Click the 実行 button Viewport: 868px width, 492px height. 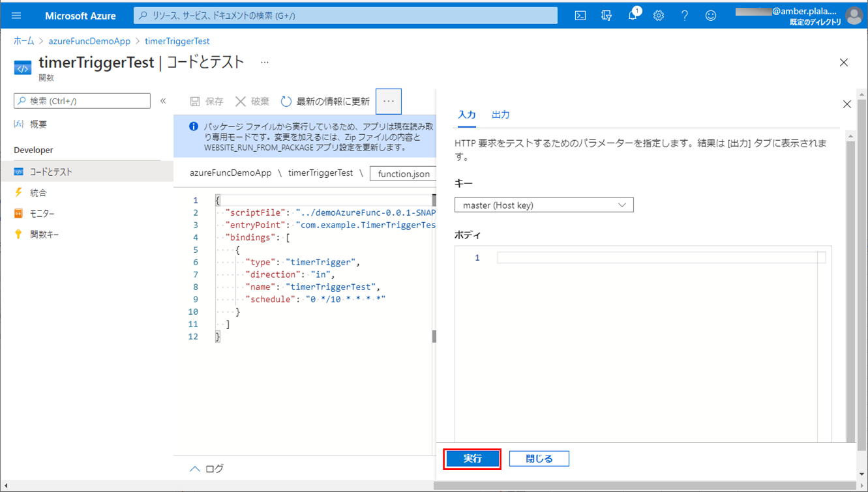[472, 459]
